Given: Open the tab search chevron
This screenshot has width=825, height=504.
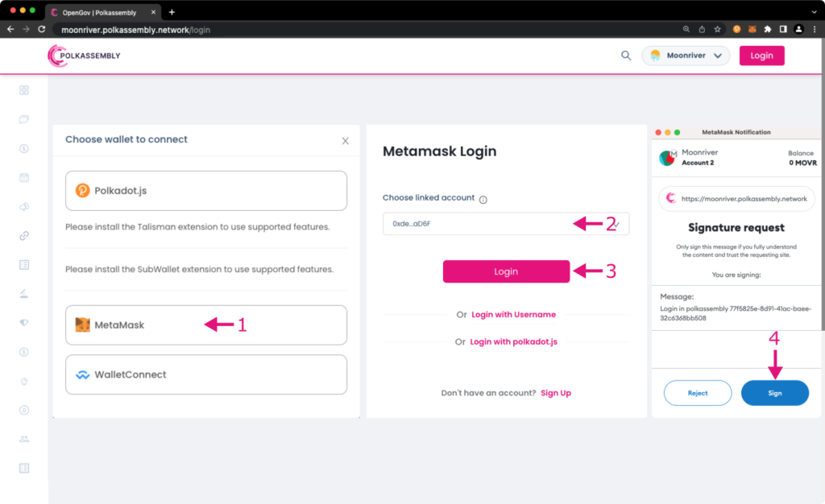Looking at the screenshot, I should [x=814, y=11].
